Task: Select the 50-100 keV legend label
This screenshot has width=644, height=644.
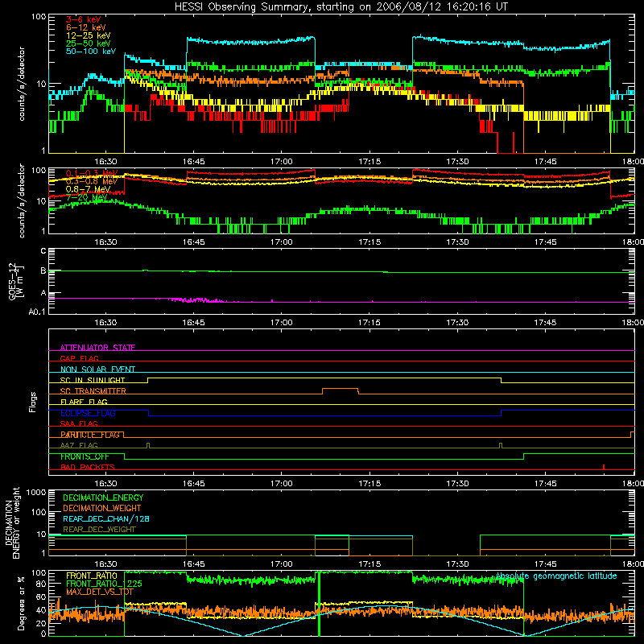Action: (91, 51)
